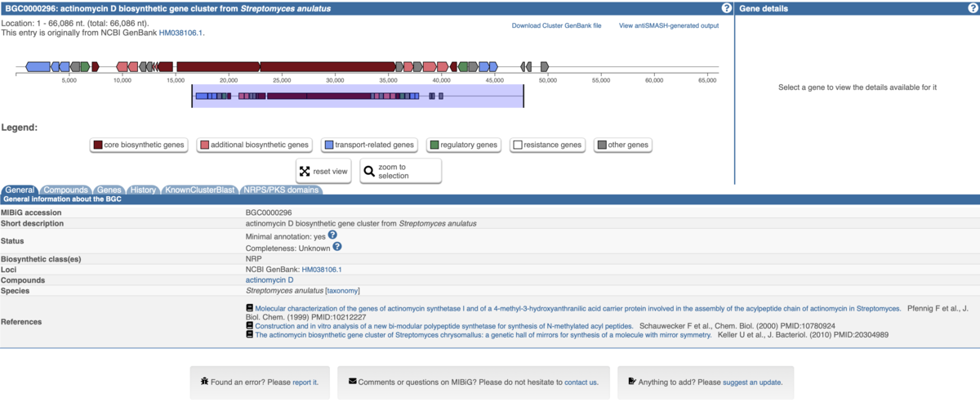Click Select a gene to view details text
Image resolution: width=980 pixels, height=407 pixels.
coord(857,87)
